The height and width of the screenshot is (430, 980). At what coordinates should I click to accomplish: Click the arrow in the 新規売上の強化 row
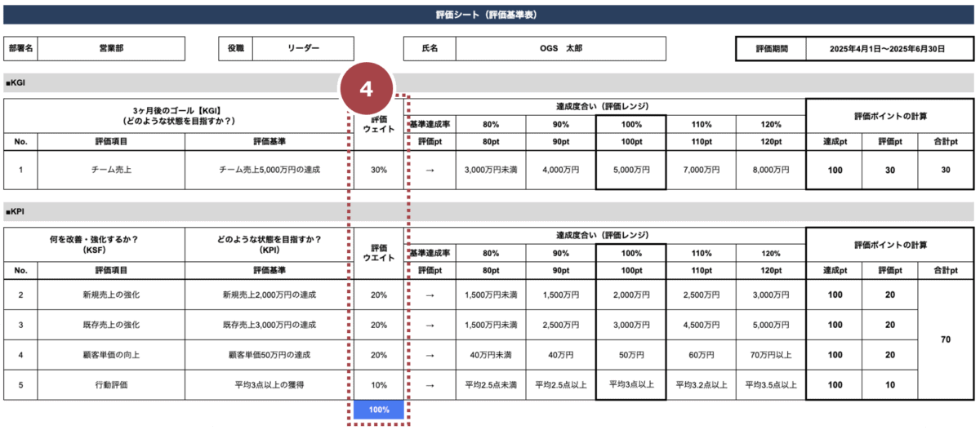430,295
